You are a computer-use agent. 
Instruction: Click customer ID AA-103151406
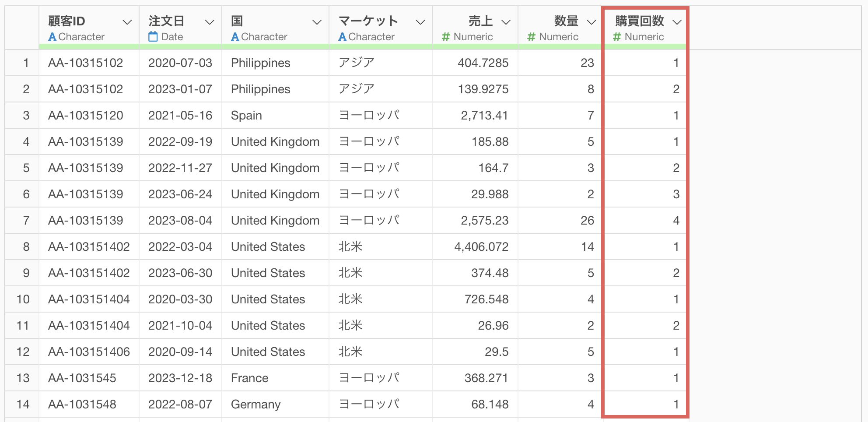(89, 352)
